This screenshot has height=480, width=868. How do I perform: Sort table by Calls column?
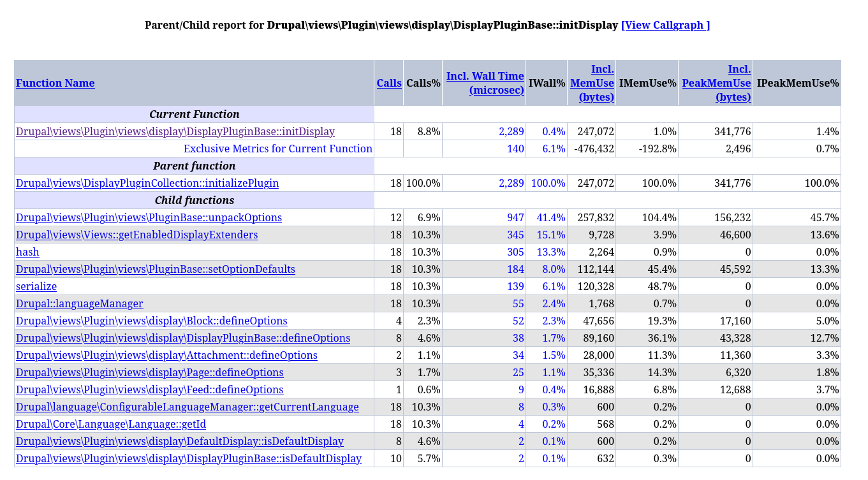(389, 83)
